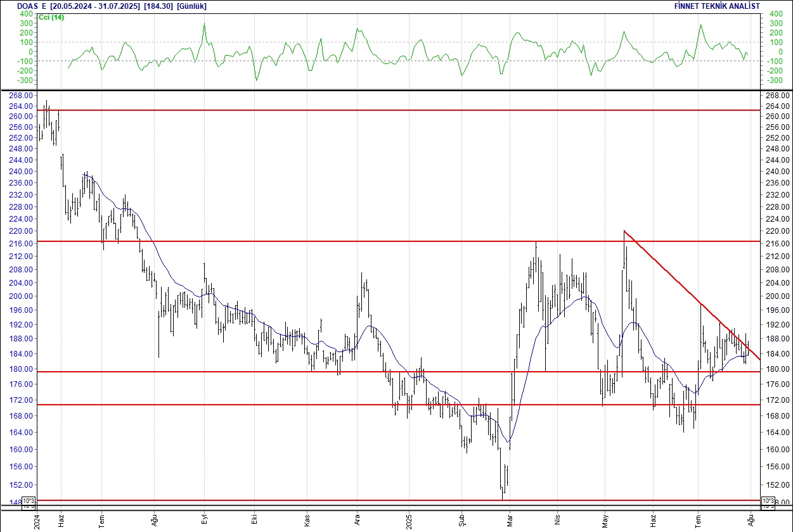Select the horizontal red line near 179

pyautogui.click(x=398, y=372)
